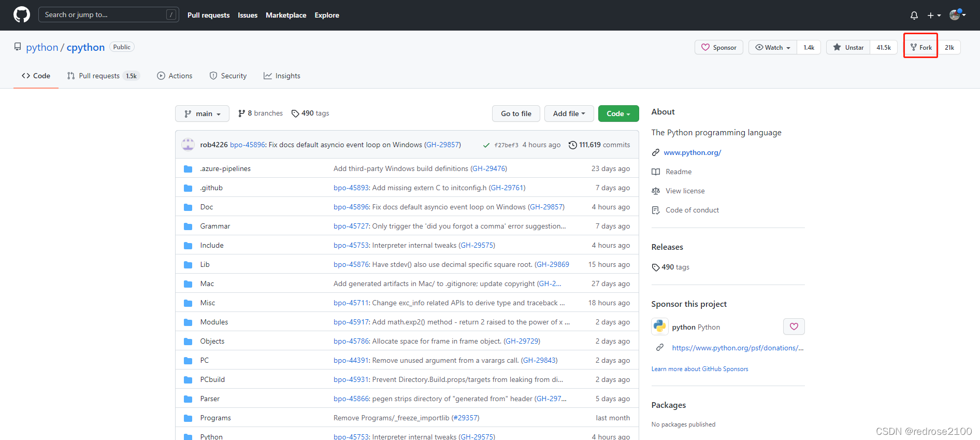The width and height of the screenshot is (980, 440).
Task: View the 490 tags link near branches
Action: pyautogui.click(x=310, y=113)
